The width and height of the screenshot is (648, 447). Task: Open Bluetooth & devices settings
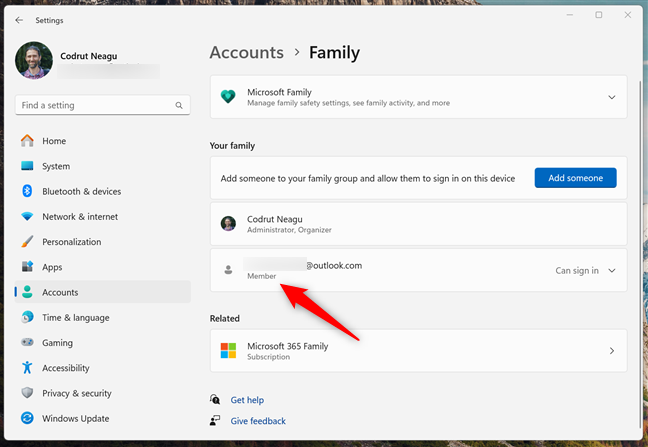(x=102, y=191)
